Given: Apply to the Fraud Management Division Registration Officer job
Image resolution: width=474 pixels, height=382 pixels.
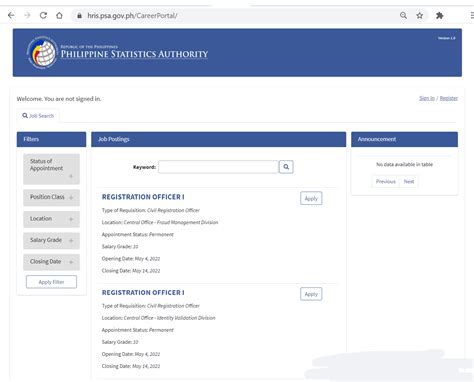Looking at the screenshot, I should (311, 198).
